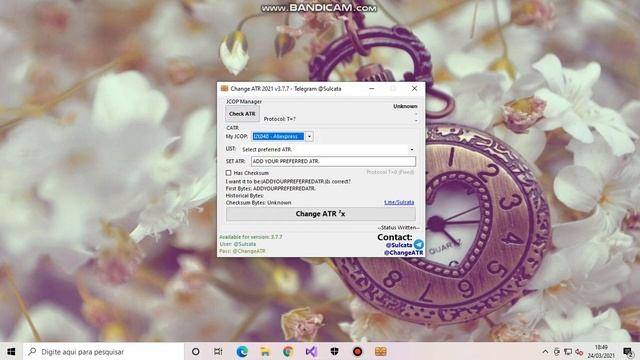Click the Unknown status label
The image size is (640, 360).
405,106
